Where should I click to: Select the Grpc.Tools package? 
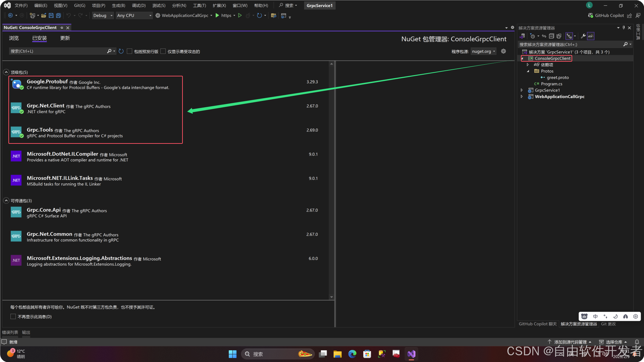(164, 133)
